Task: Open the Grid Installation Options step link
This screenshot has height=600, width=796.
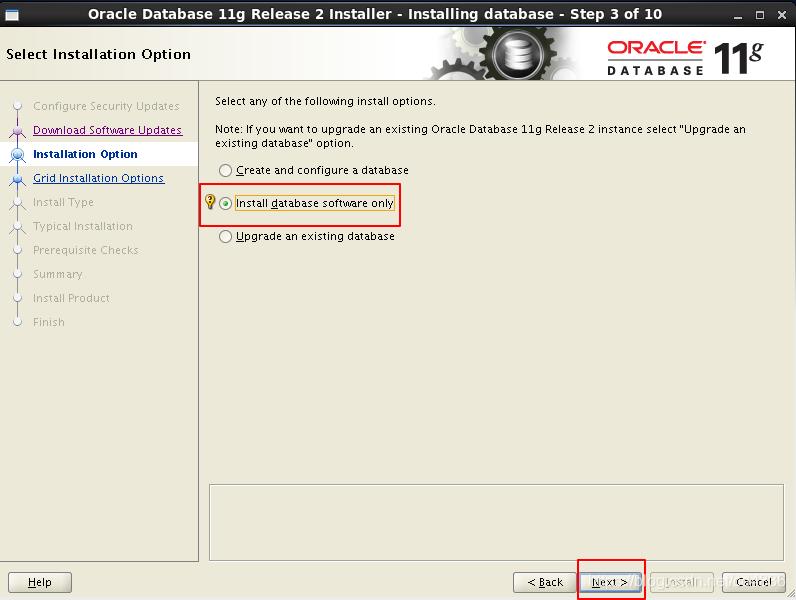Action: click(98, 178)
